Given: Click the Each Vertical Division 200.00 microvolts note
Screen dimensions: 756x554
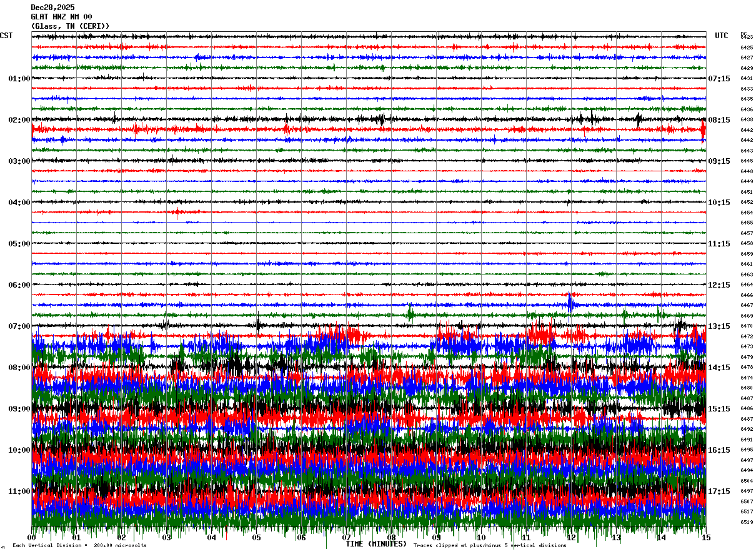Looking at the screenshot, I should [x=80, y=546].
